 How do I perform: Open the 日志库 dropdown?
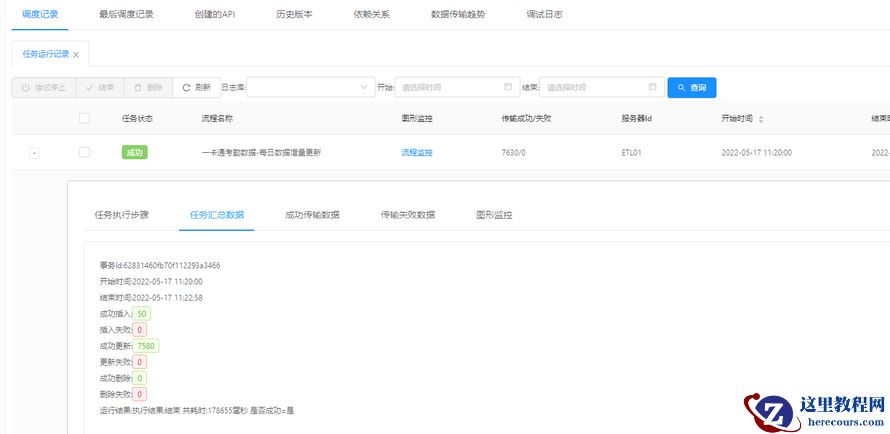(310, 88)
